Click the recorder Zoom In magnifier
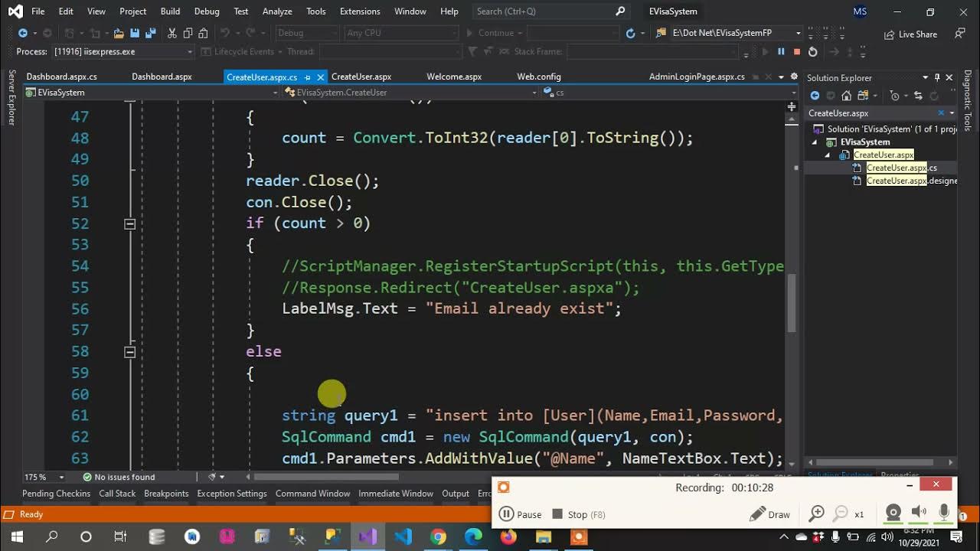Screen dimensions: 980x551 [817, 514]
